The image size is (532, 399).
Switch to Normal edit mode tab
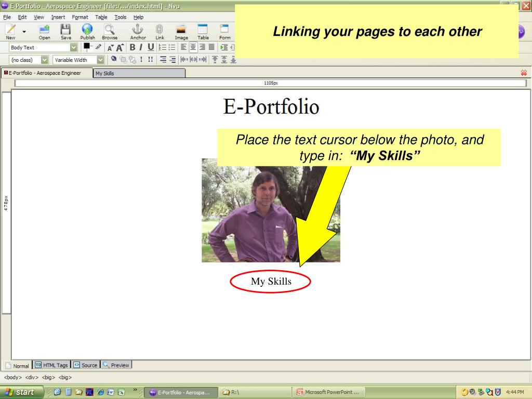coord(17,365)
